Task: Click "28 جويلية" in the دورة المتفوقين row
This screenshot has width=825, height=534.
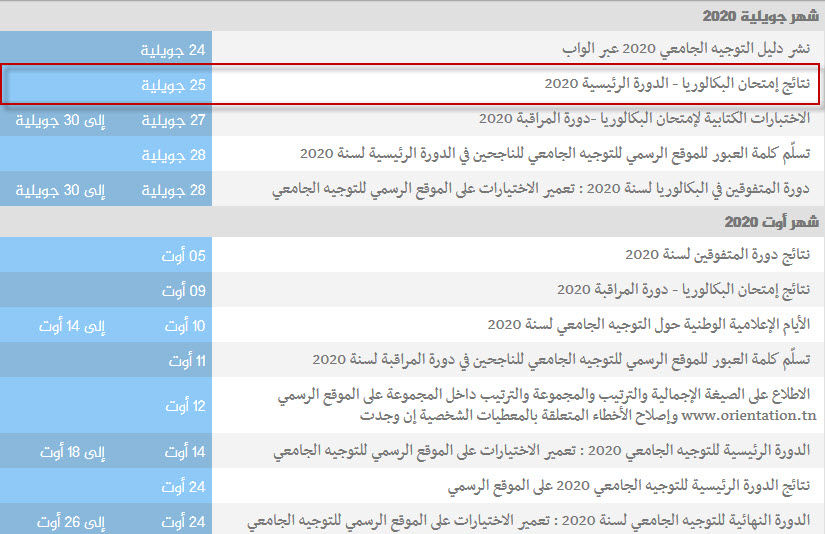Action: point(173,190)
